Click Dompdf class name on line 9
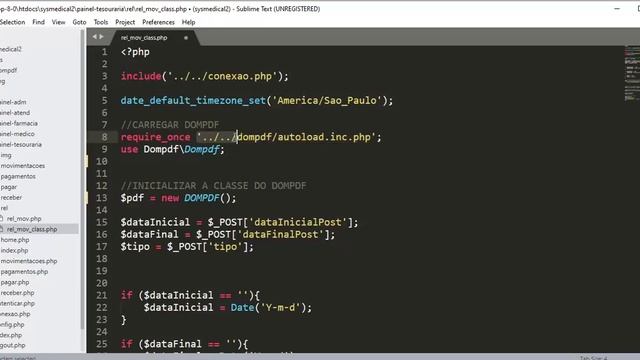 click(x=202, y=149)
